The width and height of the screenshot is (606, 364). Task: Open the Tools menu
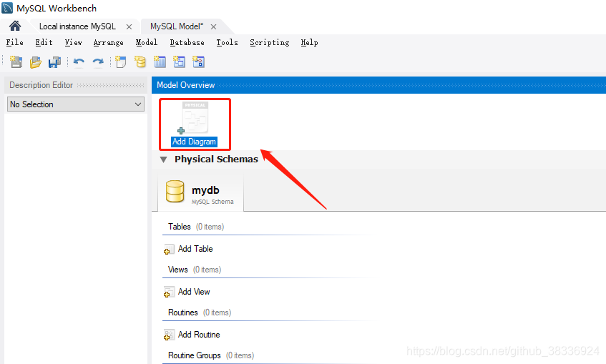coord(227,42)
